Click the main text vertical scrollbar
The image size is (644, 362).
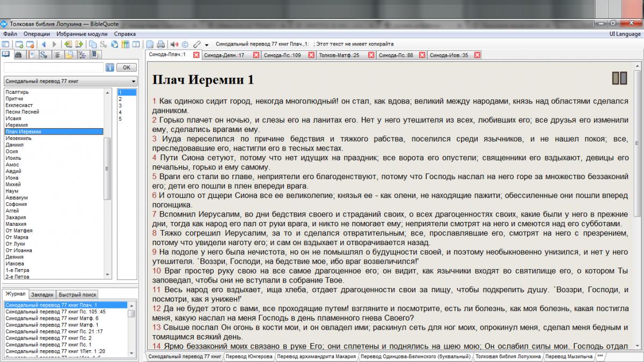tap(637, 161)
